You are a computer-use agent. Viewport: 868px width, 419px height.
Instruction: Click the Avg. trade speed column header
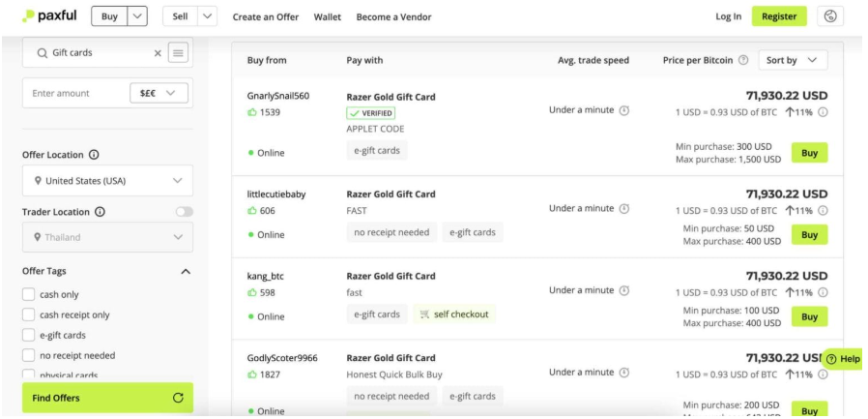tap(593, 60)
